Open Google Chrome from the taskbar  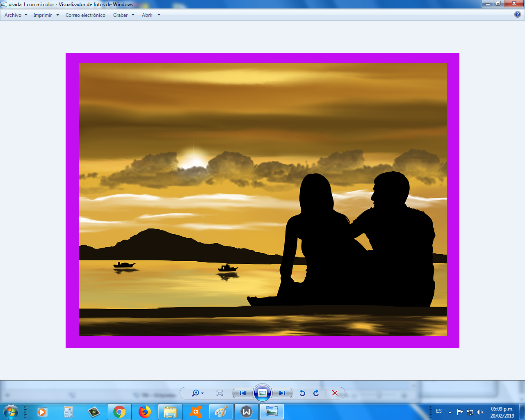(x=119, y=412)
